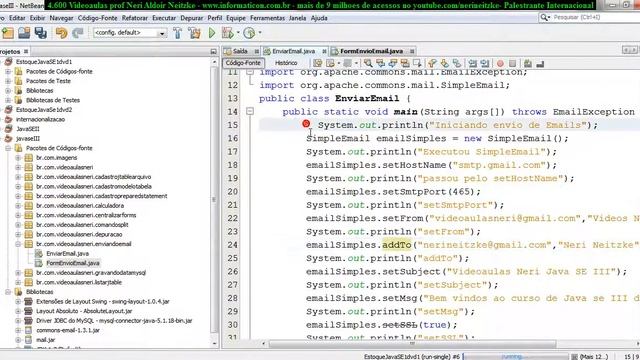Click the Stop Macro Recording icon
The height and width of the screenshot is (360, 640).
pyautogui.click(x=512, y=64)
